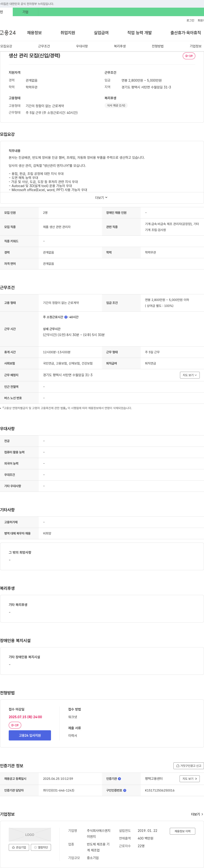Jump to the 복리후생 section tab
204x868 pixels.
pyautogui.click(x=120, y=46)
